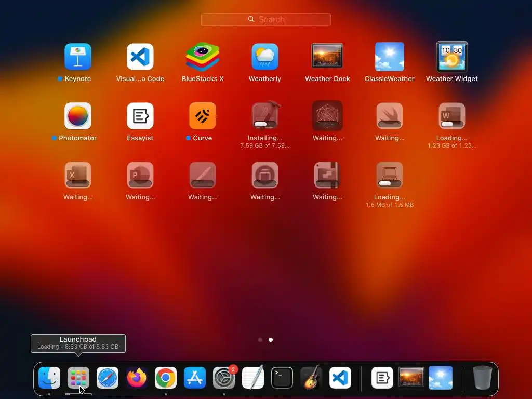Open ClassicWeather from the Dock

point(441,378)
